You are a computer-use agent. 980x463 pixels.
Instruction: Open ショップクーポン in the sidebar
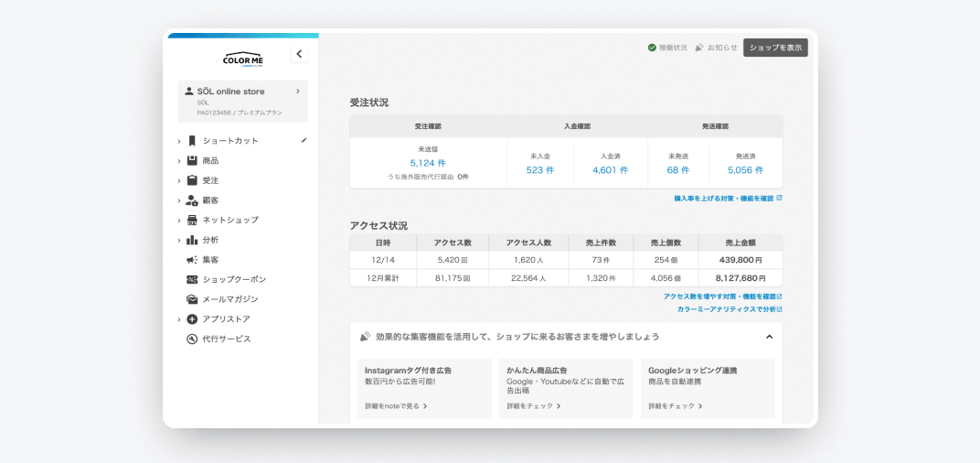point(233,279)
